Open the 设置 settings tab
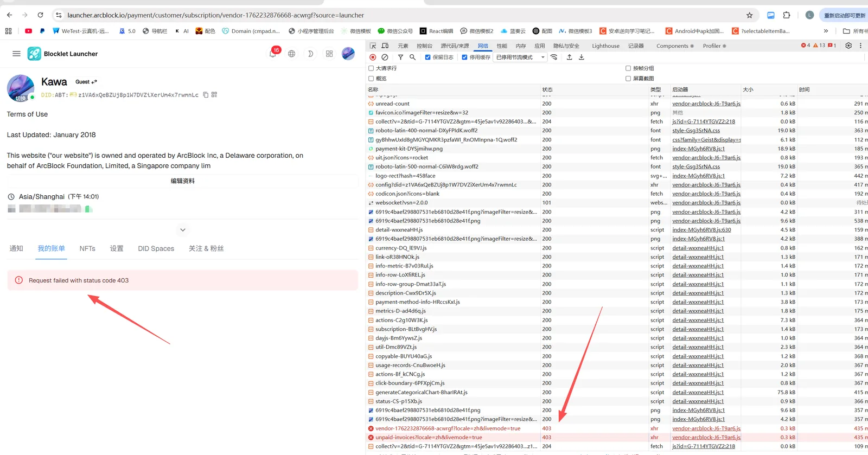Screen dimensions: 868x455 [117, 248]
